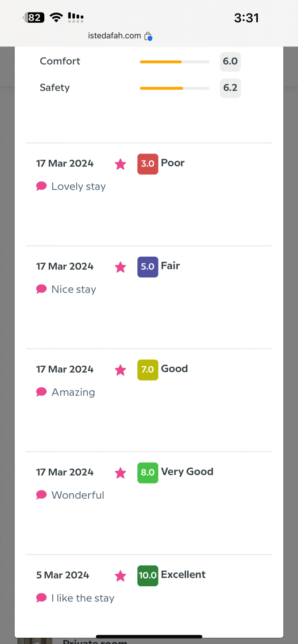Image resolution: width=298 pixels, height=644 pixels.
Task: Click the Comfort rating progress bar
Action: tap(175, 62)
